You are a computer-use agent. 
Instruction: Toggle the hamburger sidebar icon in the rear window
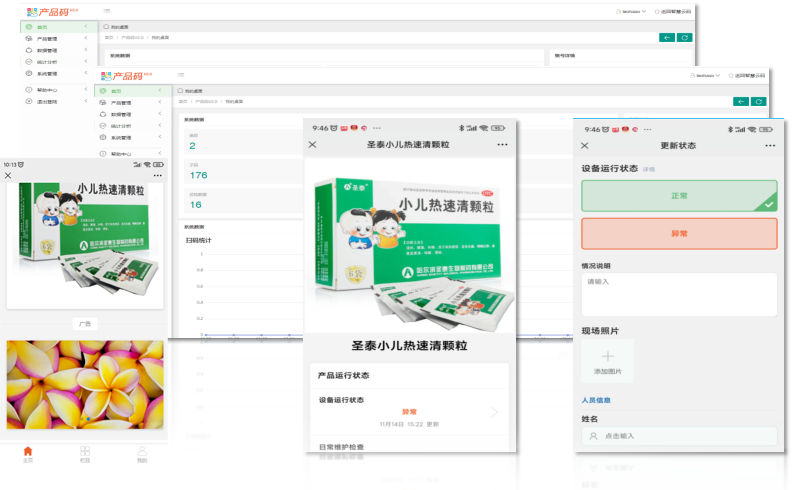coord(103,11)
